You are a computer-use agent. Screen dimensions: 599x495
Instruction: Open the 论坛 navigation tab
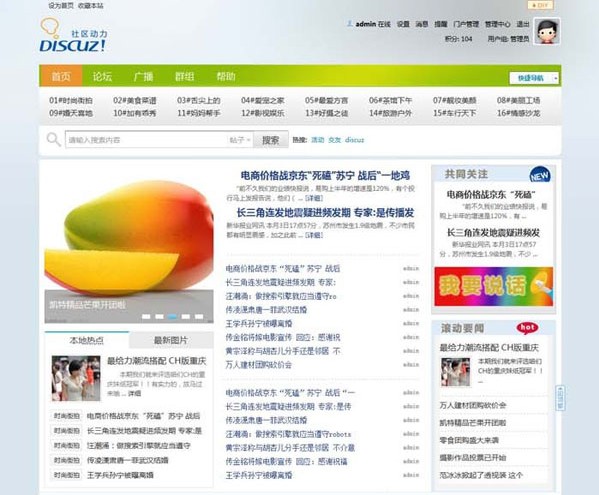click(102, 76)
